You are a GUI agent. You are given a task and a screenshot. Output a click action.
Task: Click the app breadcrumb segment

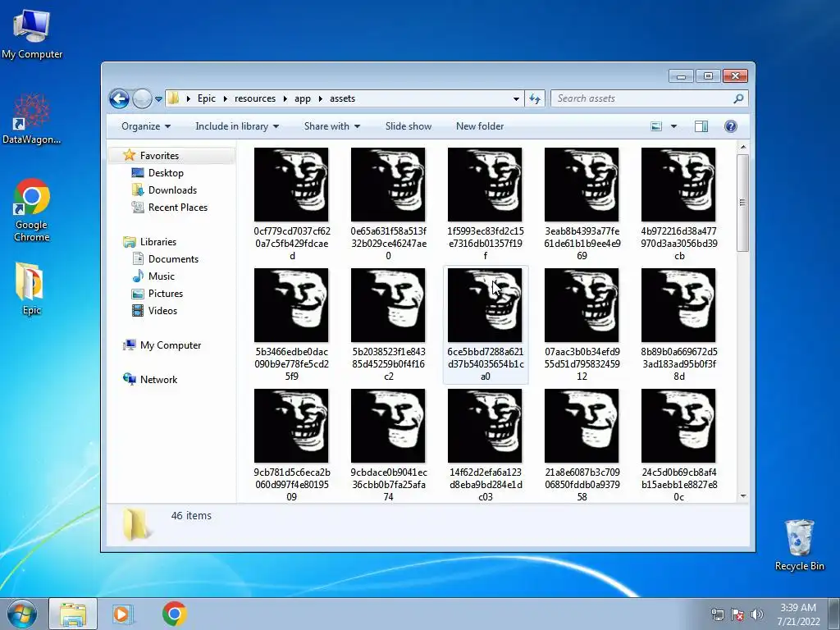pos(302,98)
